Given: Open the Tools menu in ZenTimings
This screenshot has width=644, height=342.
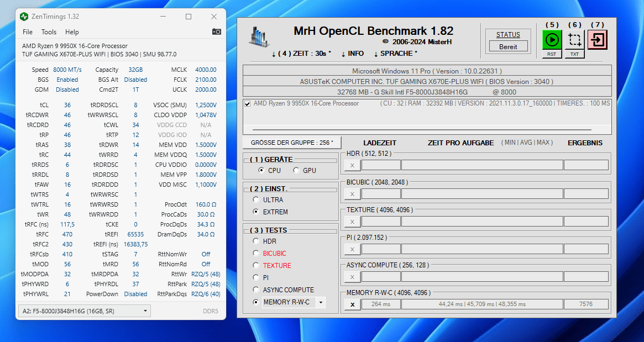Looking at the screenshot, I should click(49, 31).
